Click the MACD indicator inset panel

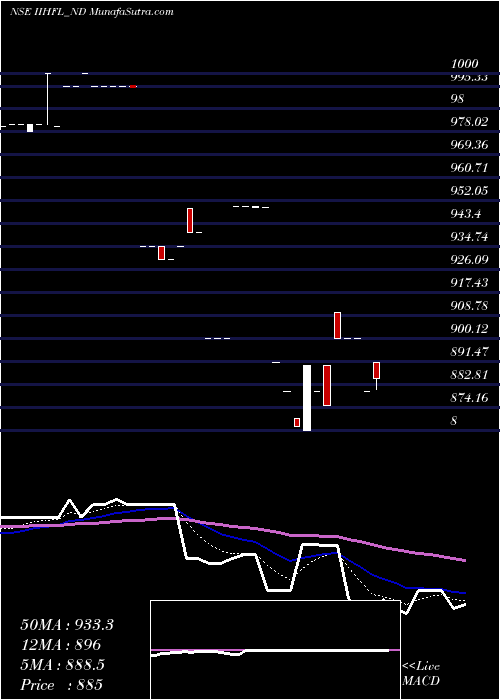point(275,650)
